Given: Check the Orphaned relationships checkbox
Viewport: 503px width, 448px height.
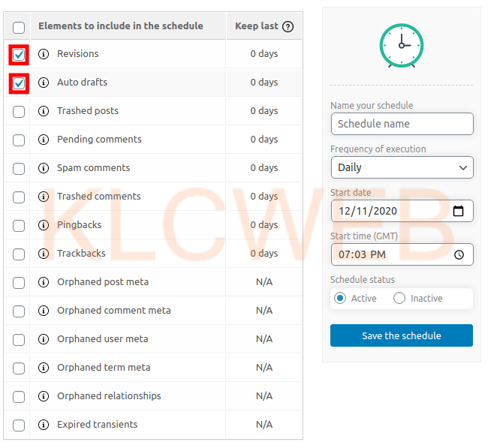Looking at the screenshot, I should 19,397.
